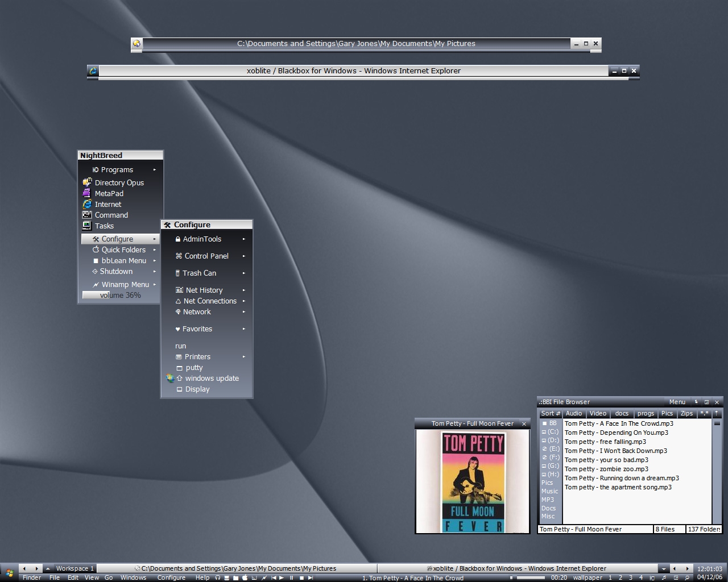The height and width of the screenshot is (582, 728).
Task: Open drive (H:) in BBI File Browser
Action: click(550, 474)
